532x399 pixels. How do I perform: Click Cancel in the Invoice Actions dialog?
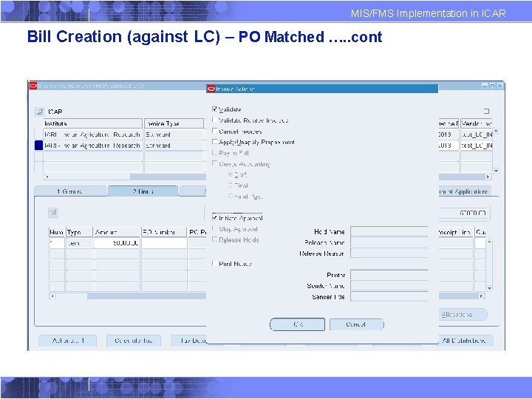coord(357,324)
